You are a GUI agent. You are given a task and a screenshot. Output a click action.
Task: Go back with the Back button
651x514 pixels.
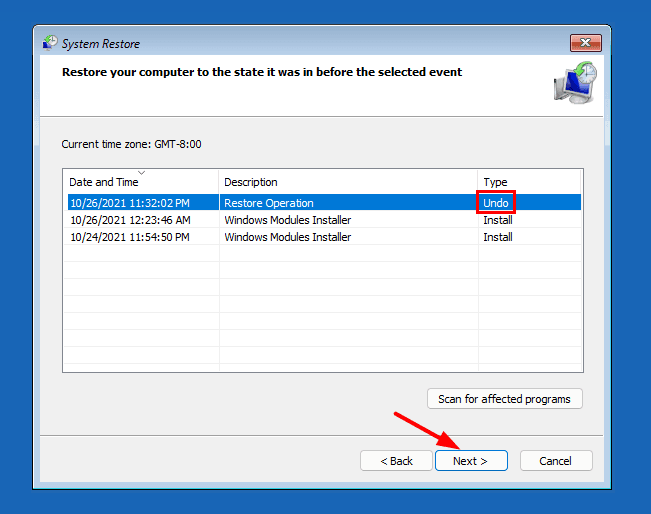[x=396, y=461]
